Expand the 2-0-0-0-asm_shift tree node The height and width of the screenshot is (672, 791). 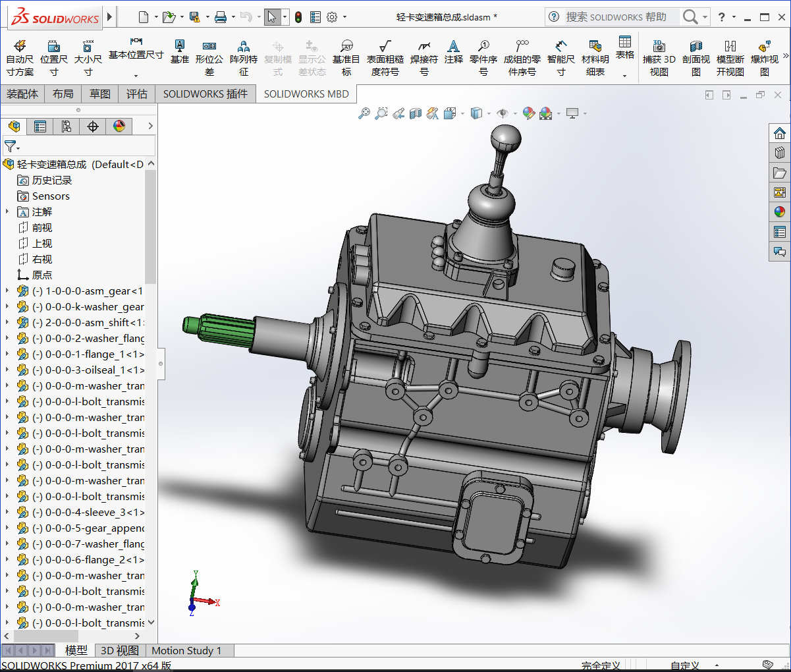click(7, 322)
